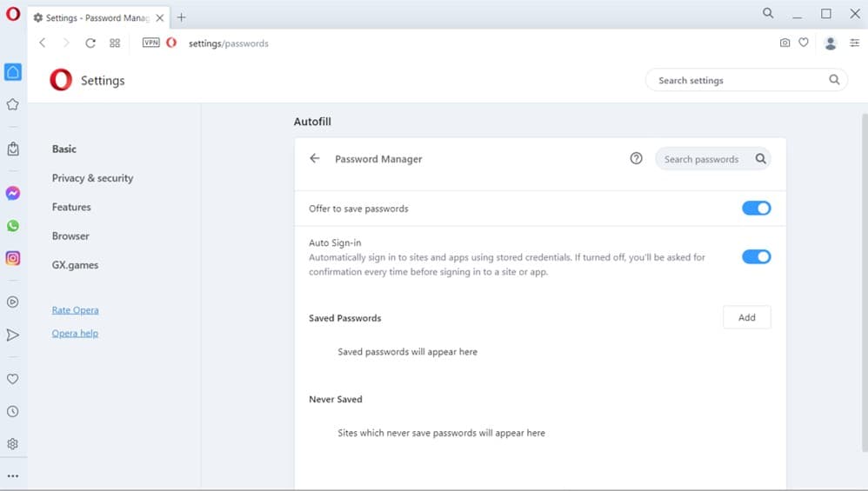Disable Offer to save passwords toggle

tap(756, 209)
